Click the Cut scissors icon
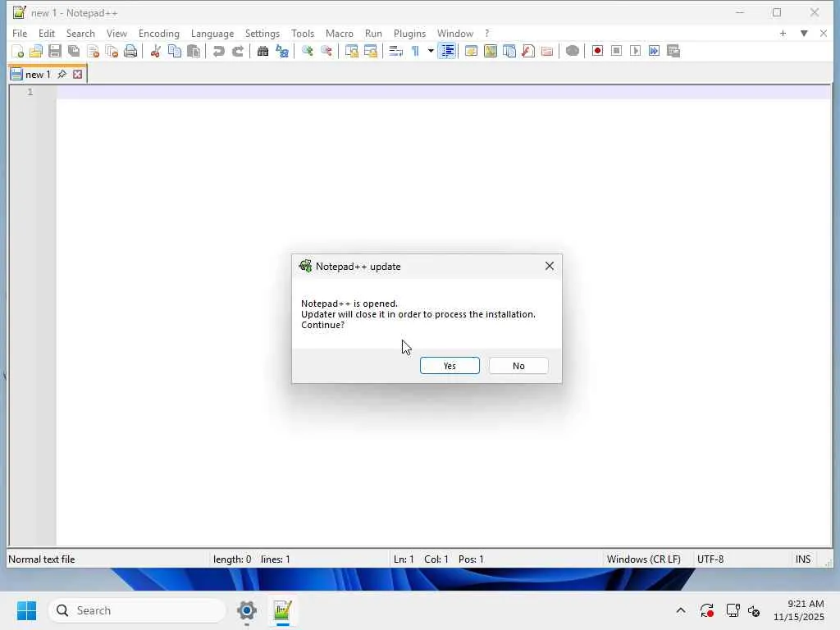840x630 pixels. click(155, 52)
